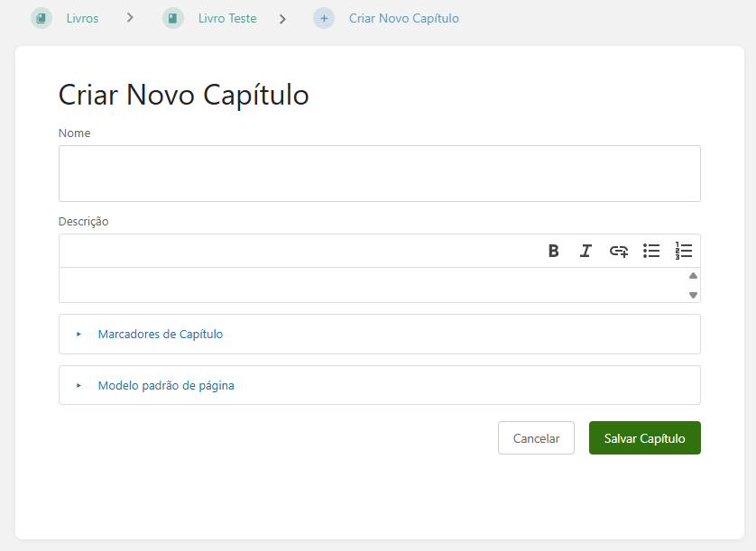Click the plus icon beside Criar Novo Capítulo
The image size is (756, 551).
point(324,18)
